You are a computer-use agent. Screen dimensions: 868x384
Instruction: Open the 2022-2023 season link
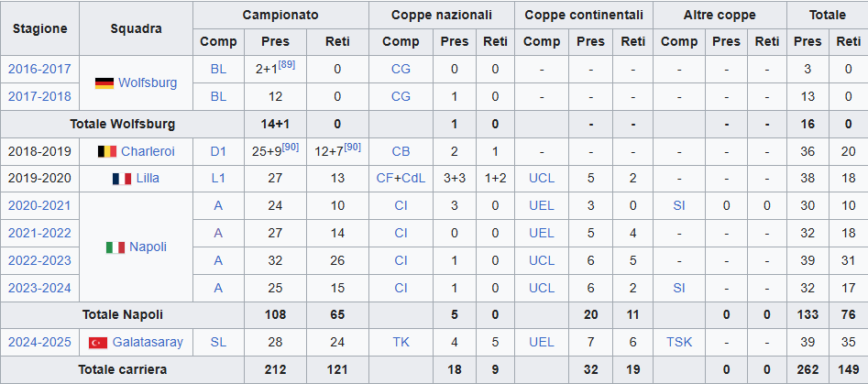(x=39, y=260)
